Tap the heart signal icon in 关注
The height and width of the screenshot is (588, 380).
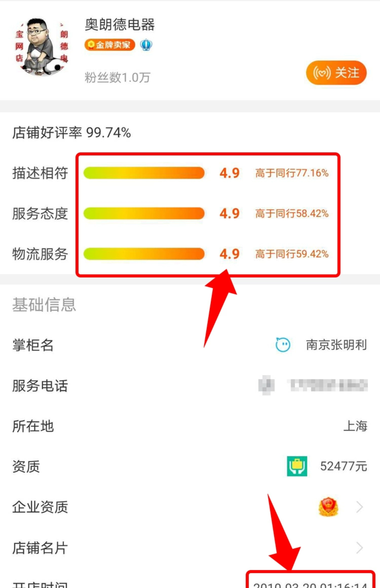pyautogui.click(x=322, y=73)
